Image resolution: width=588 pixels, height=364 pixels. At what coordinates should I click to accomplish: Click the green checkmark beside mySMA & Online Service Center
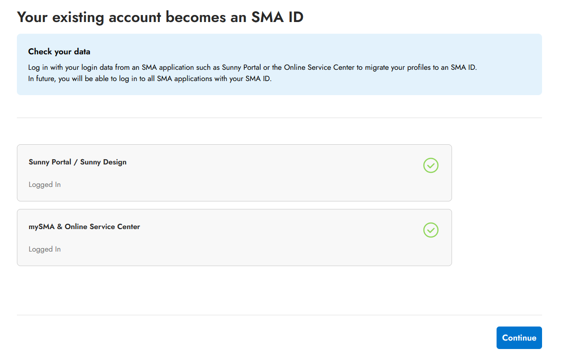(x=430, y=230)
